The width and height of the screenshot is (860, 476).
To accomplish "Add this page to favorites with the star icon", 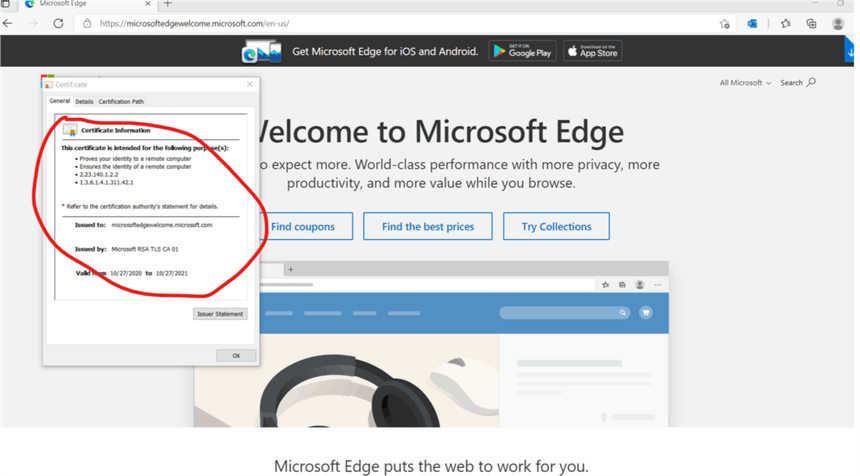I will pyautogui.click(x=724, y=23).
